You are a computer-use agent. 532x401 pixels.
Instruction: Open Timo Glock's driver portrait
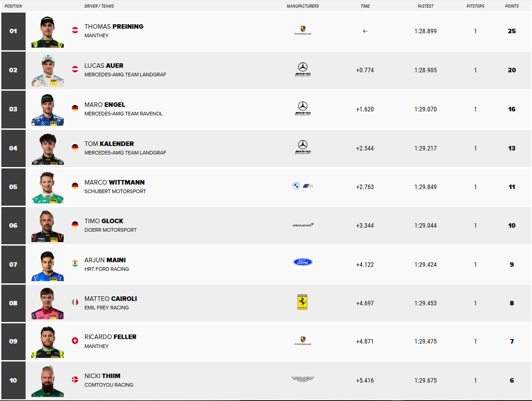pyautogui.click(x=47, y=226)
